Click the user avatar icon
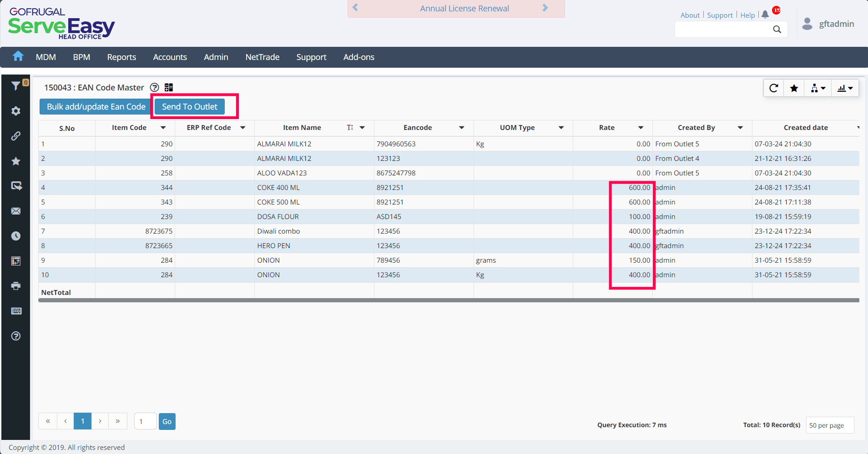Viewport: 868px width, 454px height. click(807, 24)
